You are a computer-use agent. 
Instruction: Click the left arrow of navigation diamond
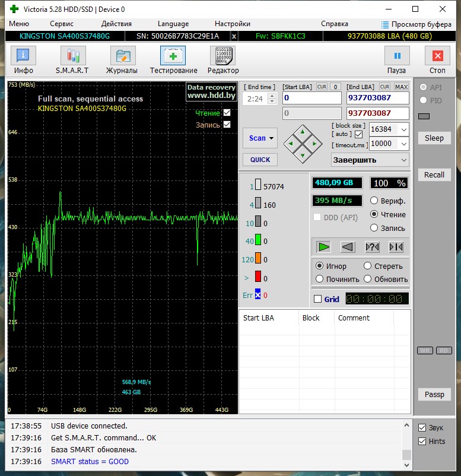291,144
